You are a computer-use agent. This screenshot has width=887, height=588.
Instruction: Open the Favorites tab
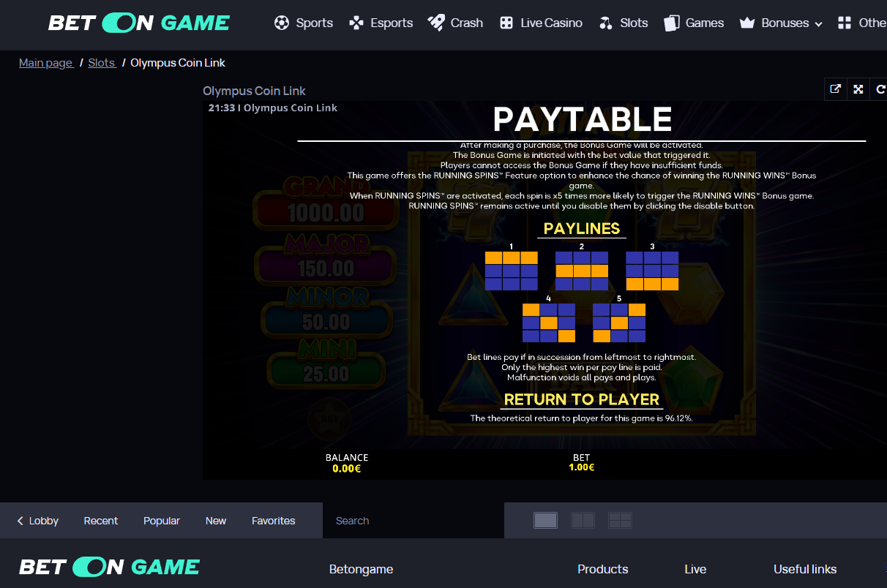274,521
